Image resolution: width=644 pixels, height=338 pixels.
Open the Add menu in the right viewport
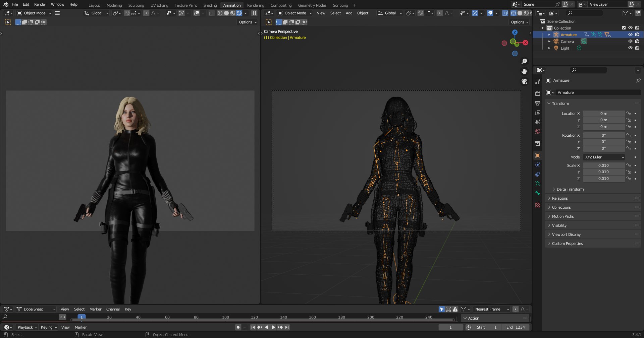(x=349, y=13)
